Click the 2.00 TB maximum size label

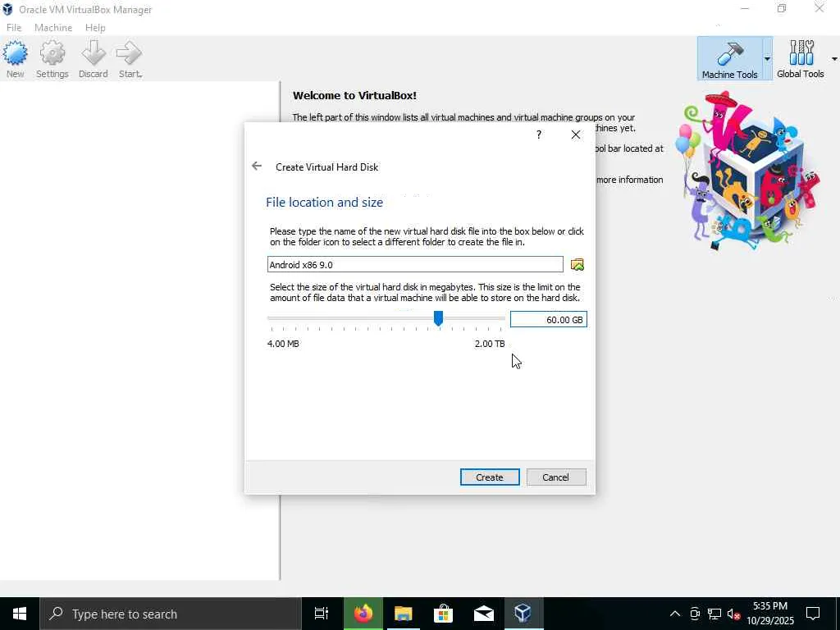point(489,344)
